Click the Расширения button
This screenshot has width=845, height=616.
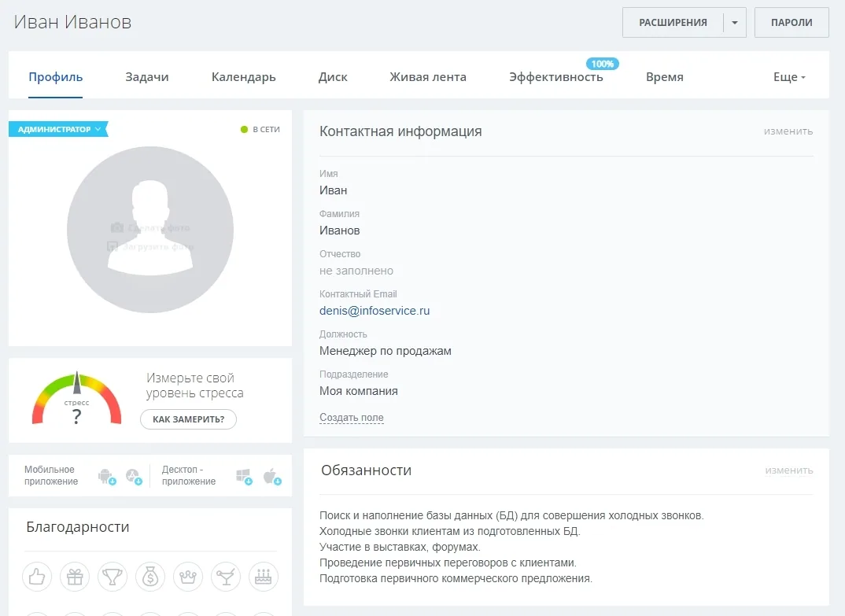(x=673, y=23)
